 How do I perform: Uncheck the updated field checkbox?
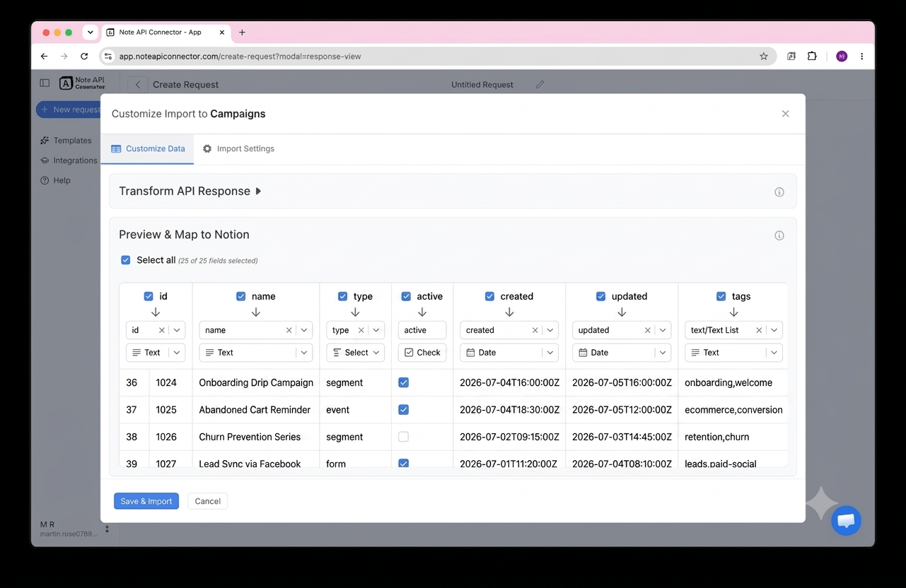point(601,296)
